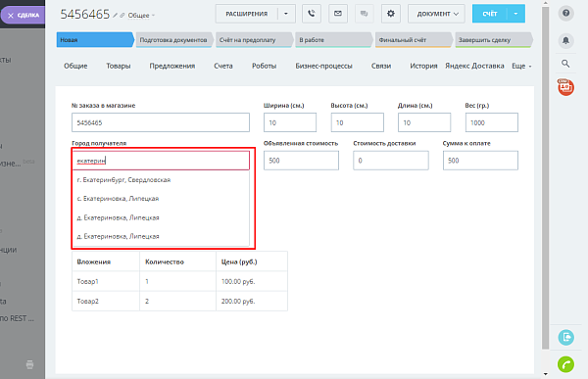
Task: Click the Объявленная стоимость field
Action: point(301,161)
